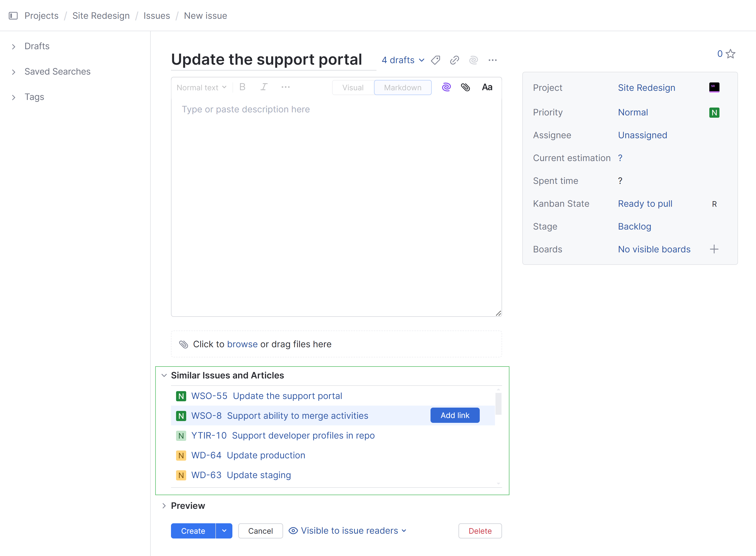Click the paperclip attach icon in editor toolbar
Viewport: 756px width, 556px height.
[x=466, y=87]
